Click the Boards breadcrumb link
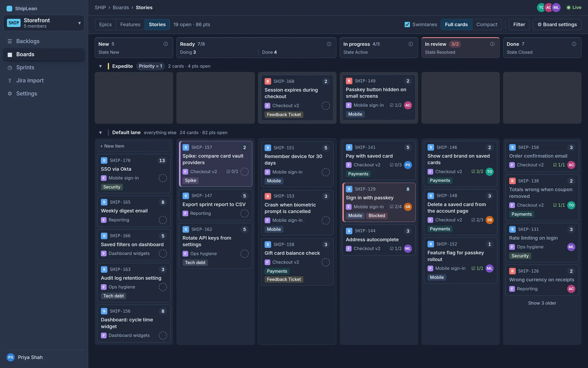Image resolution: width=588 pixels, height=368 pixels. [121, 8]
